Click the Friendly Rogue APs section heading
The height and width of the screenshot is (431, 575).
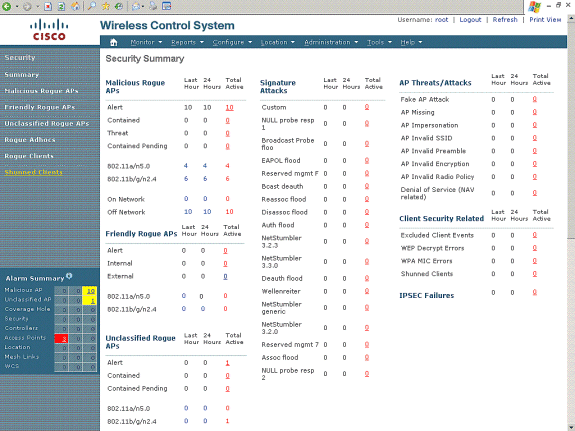[x=141, y=234]
